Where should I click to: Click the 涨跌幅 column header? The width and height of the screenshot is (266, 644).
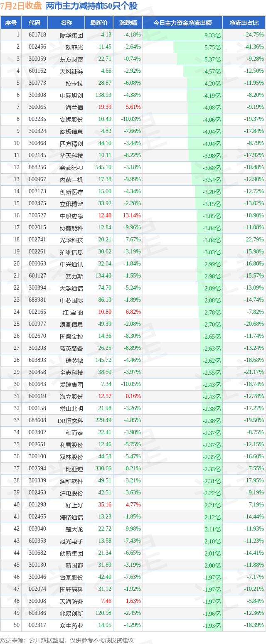pyautogui.click(x=128, y=23)
